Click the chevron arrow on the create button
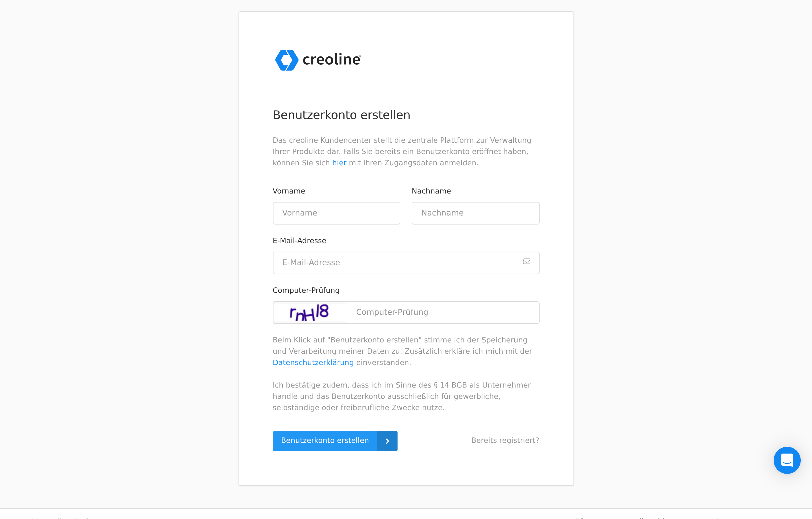This screenshot has width=812, height=519. [387, 441]
